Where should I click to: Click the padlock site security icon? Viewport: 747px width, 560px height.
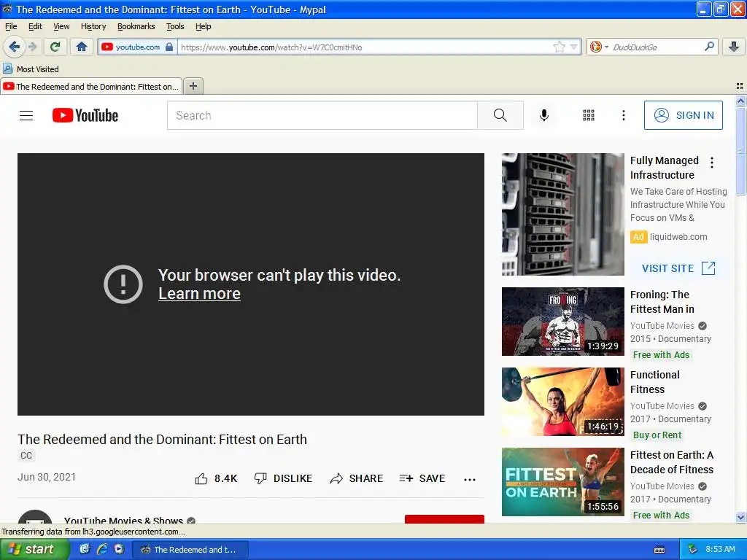point(169,47)
